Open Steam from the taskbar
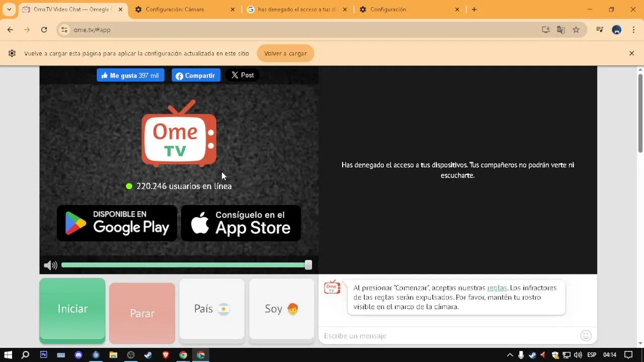 click(x=148, y=355)
